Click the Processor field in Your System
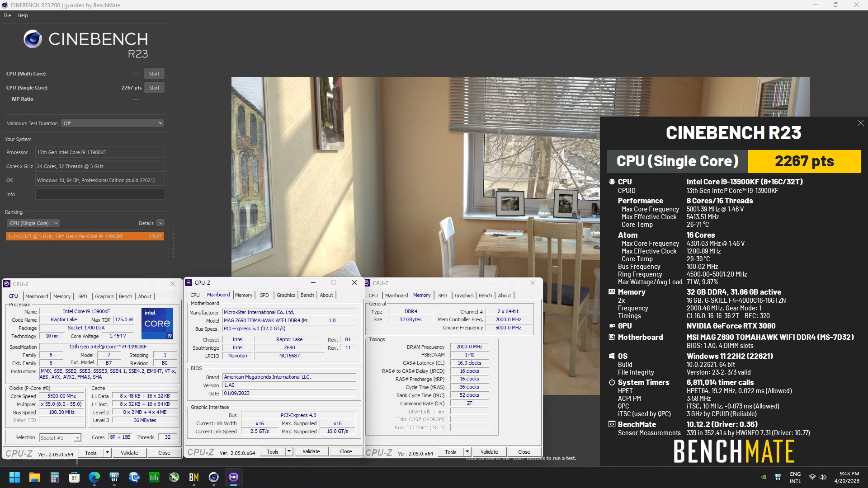Viewport: 868px width, 488px height. click(100, 152)
